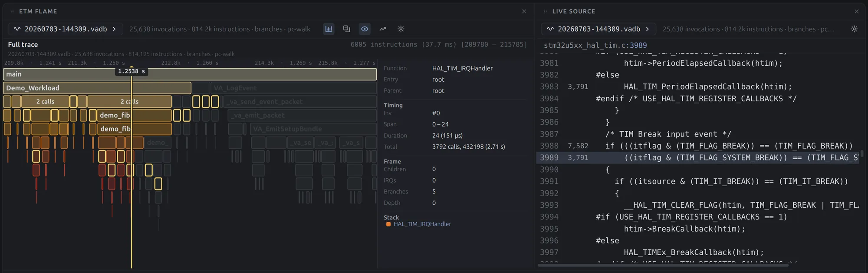Open Live Source settings gear
868x273 pixels.
point(854,29)
